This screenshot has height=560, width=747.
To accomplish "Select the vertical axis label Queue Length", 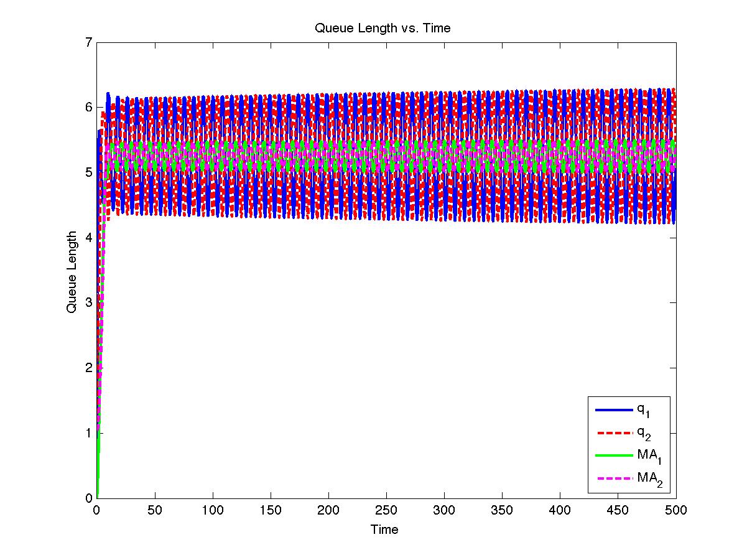I will click(x=72, y=272).
